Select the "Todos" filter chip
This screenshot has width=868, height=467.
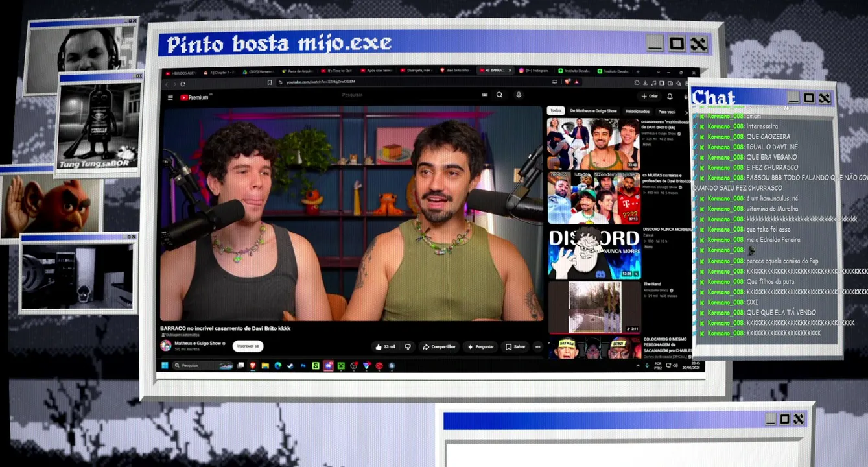click(x=556, y=111)
